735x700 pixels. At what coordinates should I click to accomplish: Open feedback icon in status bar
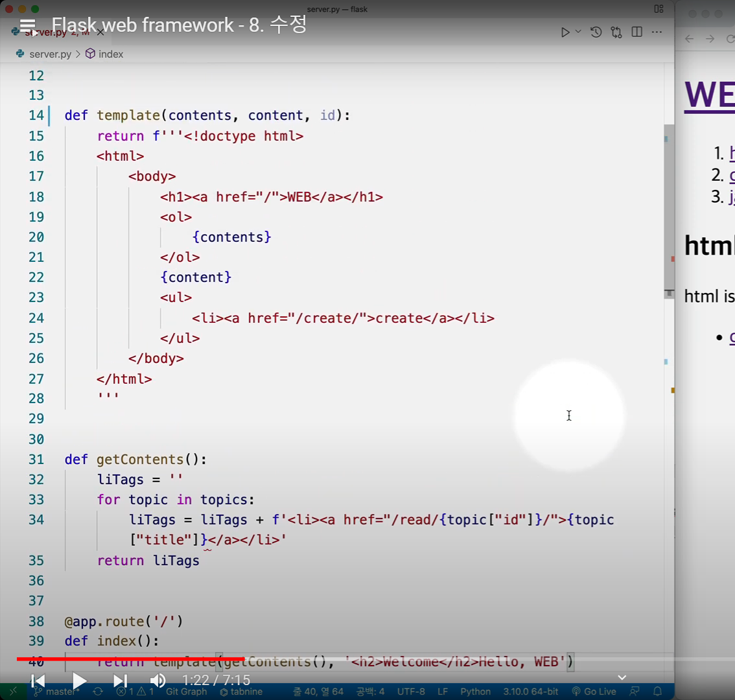click(635, 692)
